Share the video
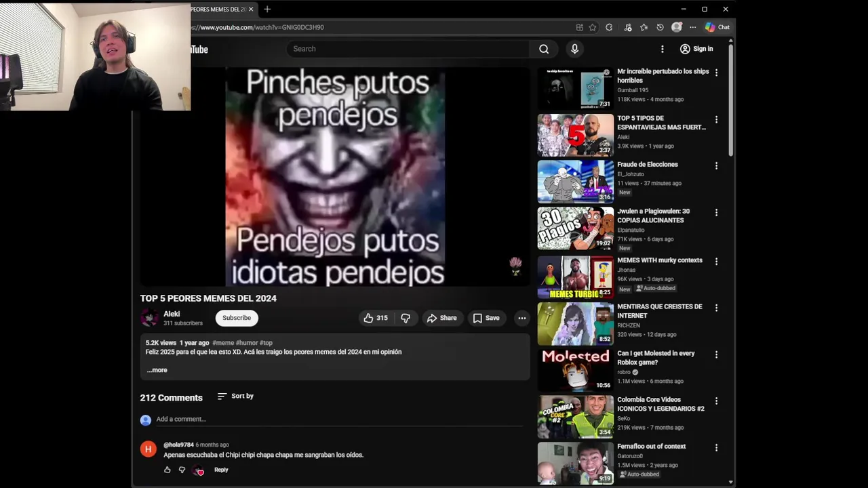Image resolution: width=868 pixels, height=488 pixels. coord(441,318)
